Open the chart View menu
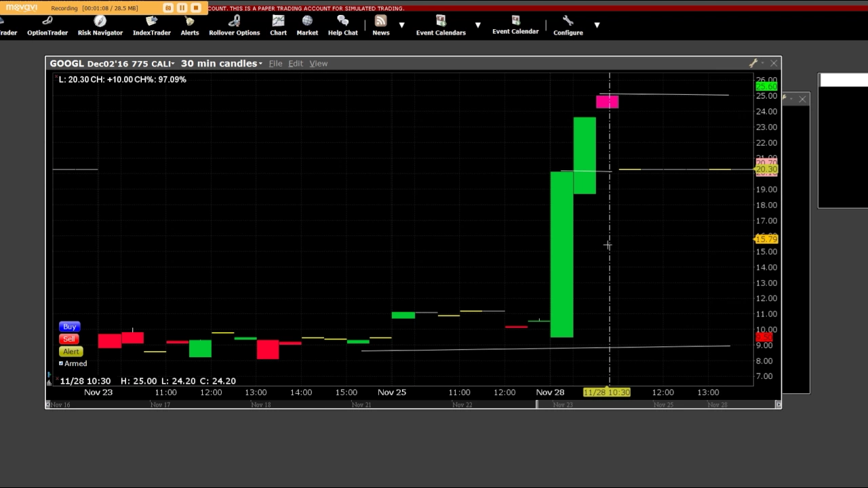868x488 pixels. pyautogui.click(x=319, y=64)
